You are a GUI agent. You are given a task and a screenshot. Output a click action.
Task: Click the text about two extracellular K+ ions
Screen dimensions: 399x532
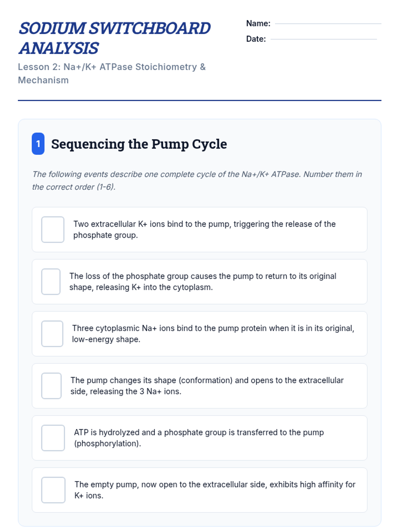point(204,229)
